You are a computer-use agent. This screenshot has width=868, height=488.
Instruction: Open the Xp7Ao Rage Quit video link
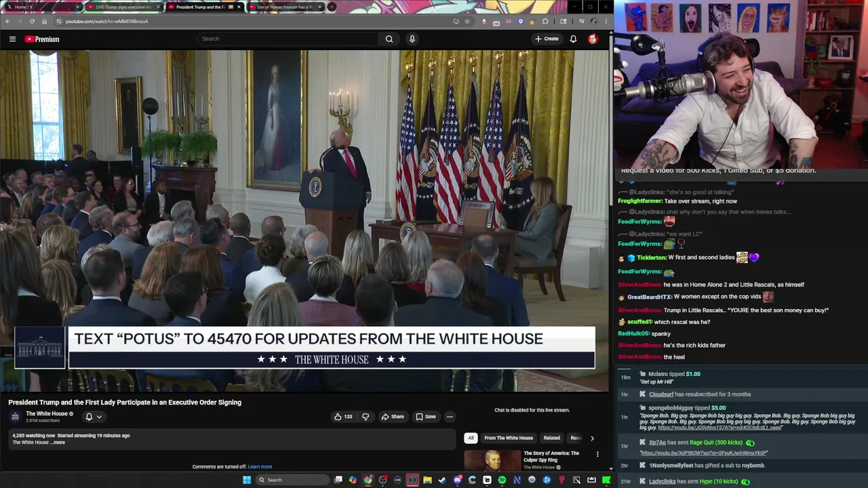click(x=704, y=453)
